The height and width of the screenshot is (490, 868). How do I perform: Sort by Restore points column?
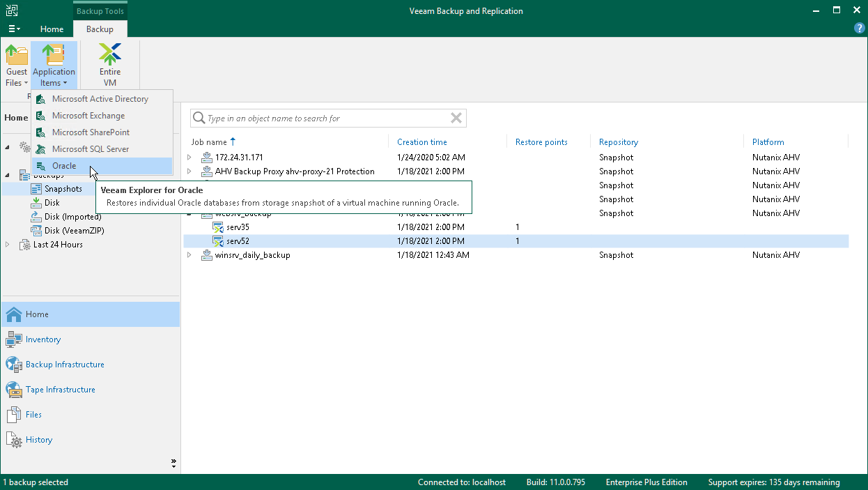(x=541, y=142)
